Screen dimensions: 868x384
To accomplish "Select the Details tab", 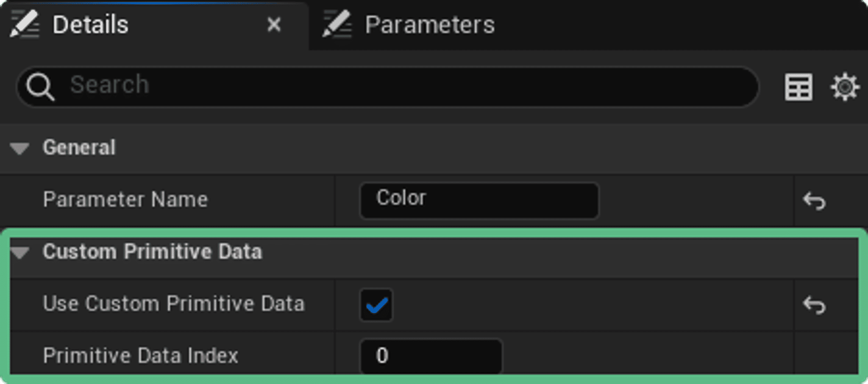I will [x=90, y=25].
